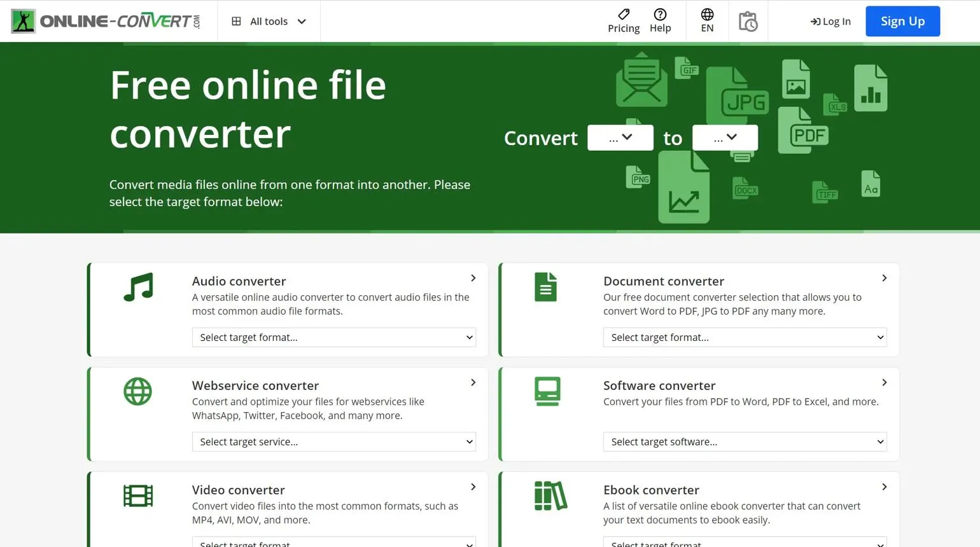The width and height of the screenshot is (980, 547).
Task: Click the Document converter file icon
Action: [545, 287]
